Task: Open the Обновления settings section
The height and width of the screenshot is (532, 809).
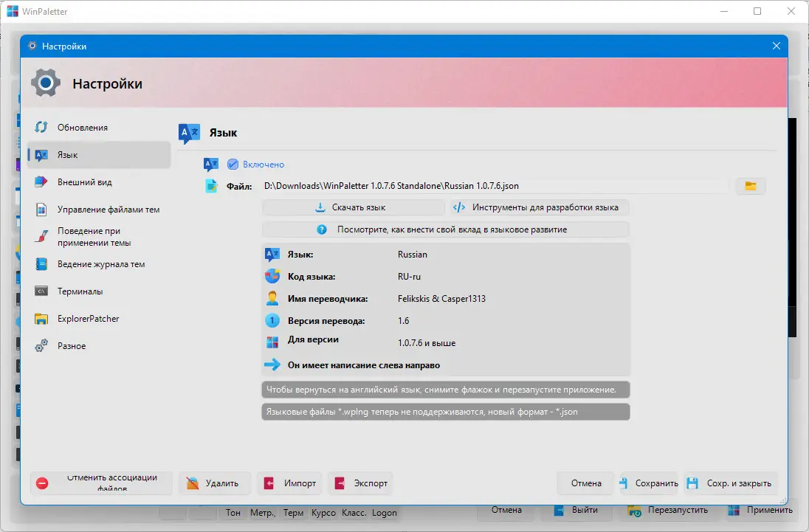Action: point(99,128)
